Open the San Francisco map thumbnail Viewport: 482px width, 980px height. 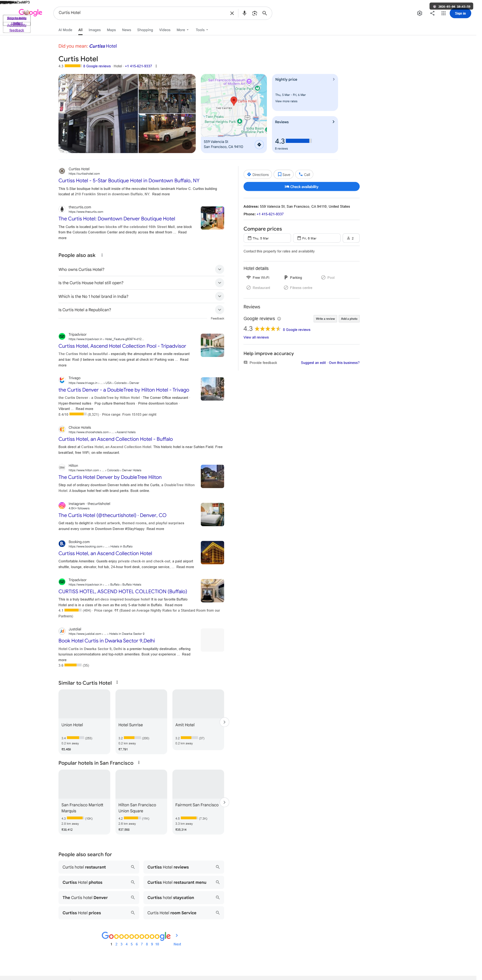(234, 105)
